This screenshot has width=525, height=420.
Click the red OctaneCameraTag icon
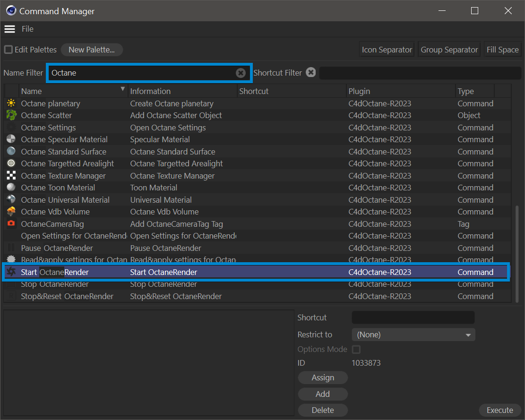[x=11, y=224]
